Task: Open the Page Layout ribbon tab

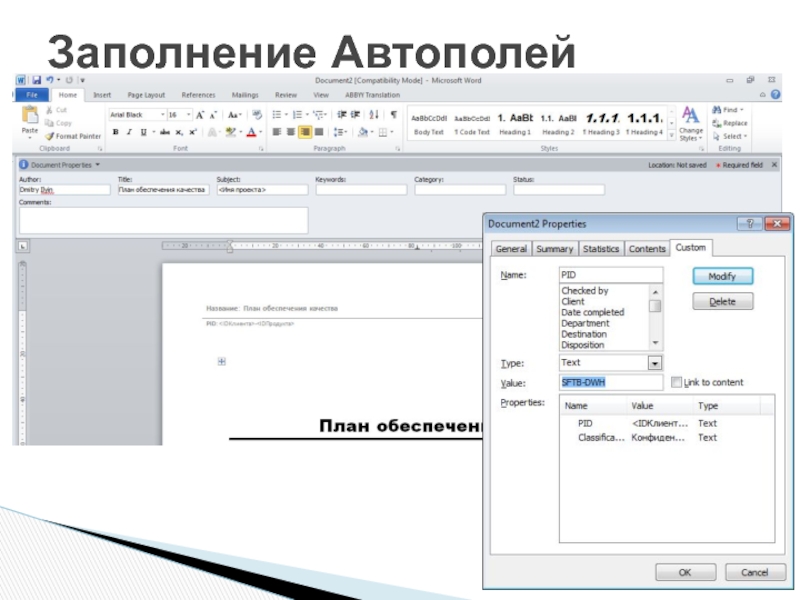Action: point(146,95)
